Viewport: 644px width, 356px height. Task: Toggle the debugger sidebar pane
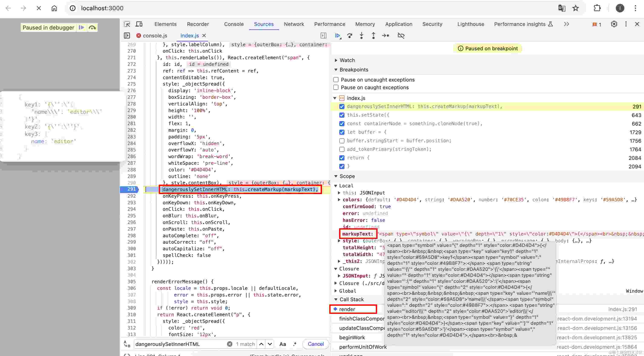(x=323, y=36)
